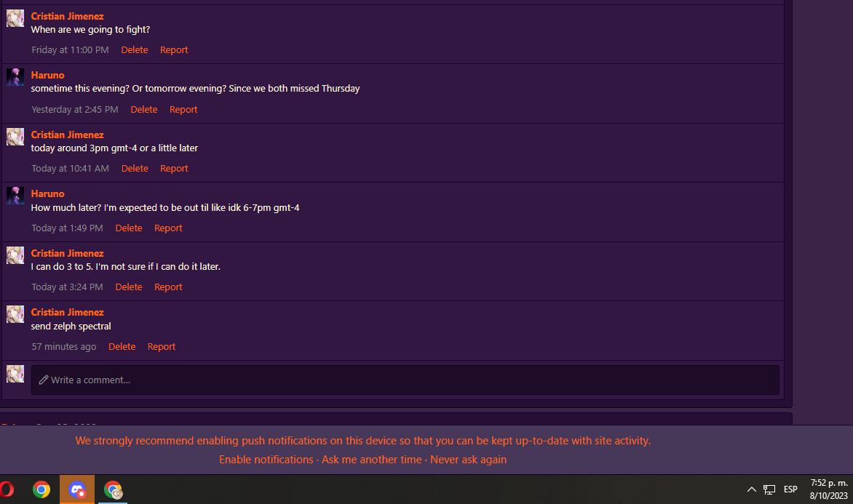Screen dimensions: 853x504
Task: Report the 'I can do 3 to 5' comment
Action: 168,287
